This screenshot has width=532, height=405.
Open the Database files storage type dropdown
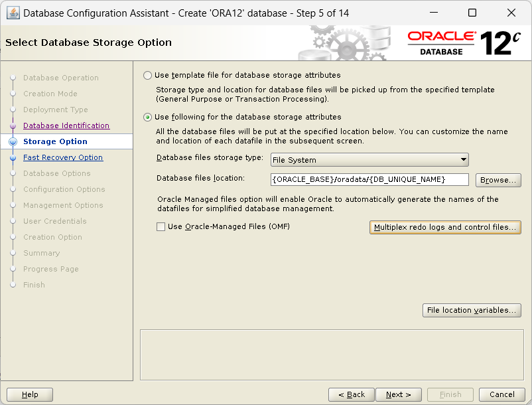pos(369,160)
